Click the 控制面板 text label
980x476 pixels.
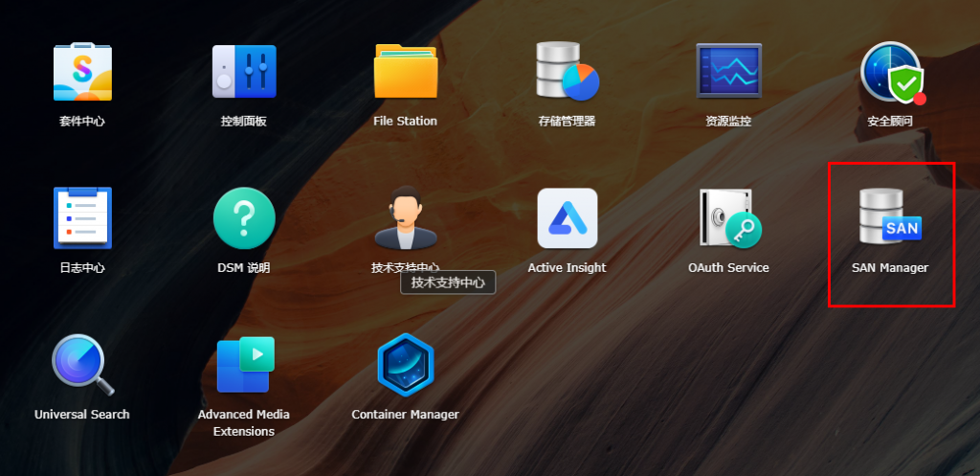[x=244, y=122]
